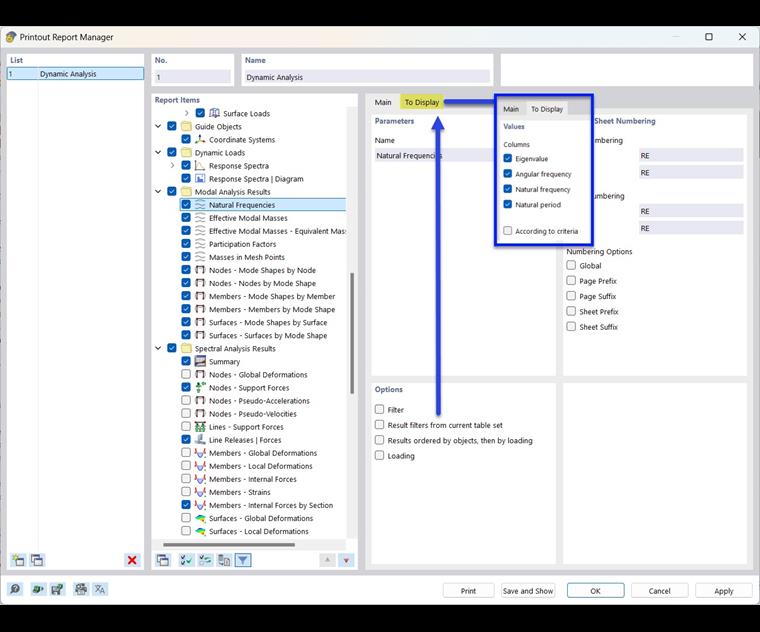Check the Page Prefix checkbox
This screenshot has width=760, height=632.
click(571, 281)
